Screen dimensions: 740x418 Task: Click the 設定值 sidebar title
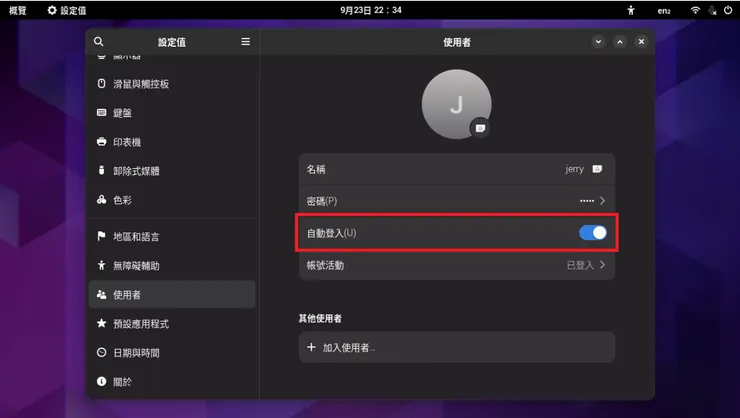pyautogui.click(x=172, y=42)
